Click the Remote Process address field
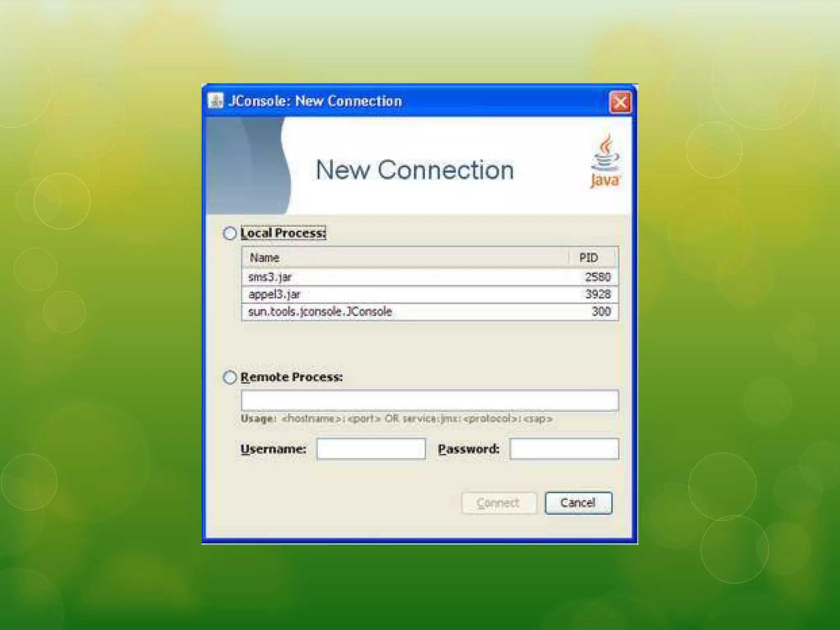This screenshot has height=630, width=840. coord(429,401)
